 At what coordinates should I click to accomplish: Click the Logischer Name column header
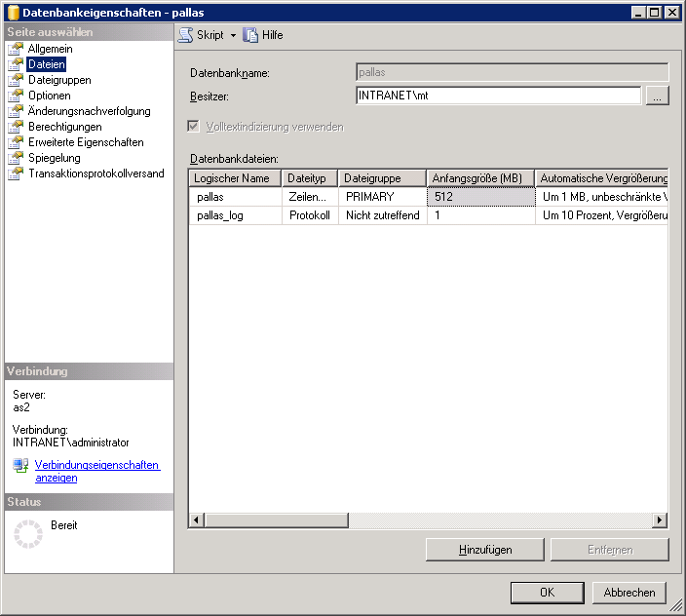(235, 178)
